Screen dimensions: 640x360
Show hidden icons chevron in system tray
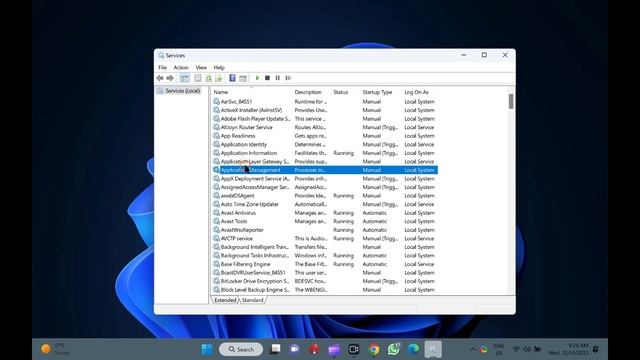click(473, 349)
